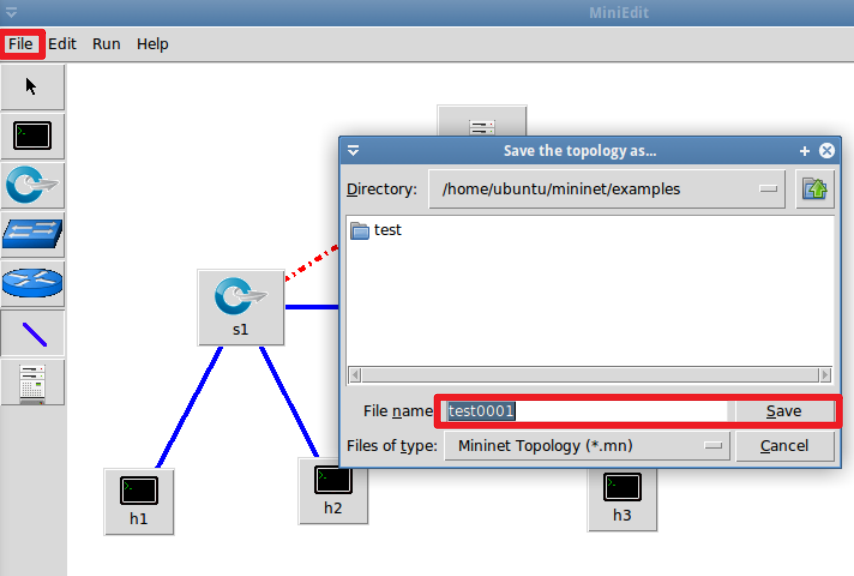Screen dimensions: 854x576
Task: Select the Legacy Router tool
Action: click(32, 284)
